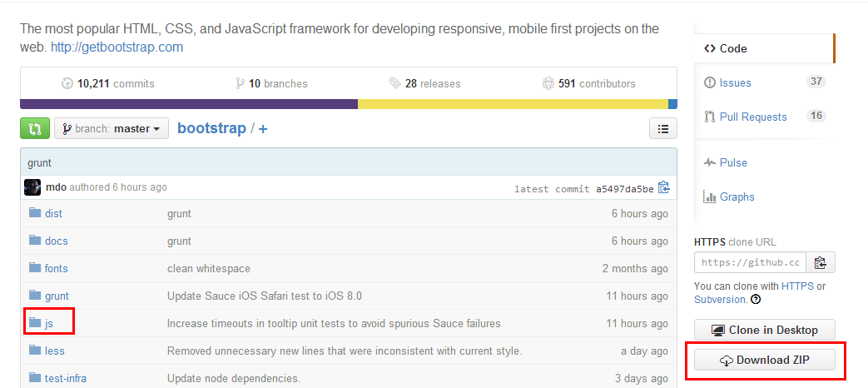Image resolution: width=868 pixels, height=388 pixels.
Task: Switch clone method to HTTPS link
Action: (798, 286)
